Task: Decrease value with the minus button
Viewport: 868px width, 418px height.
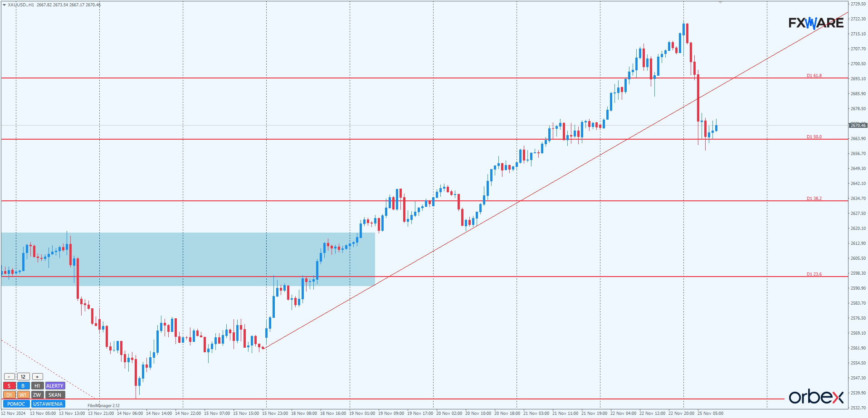Action: coord(9,377)
